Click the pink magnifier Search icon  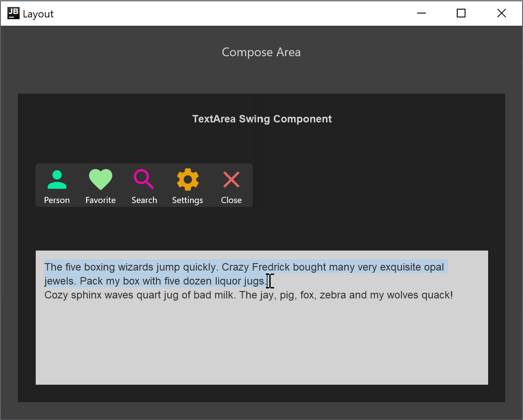[144, 179]
